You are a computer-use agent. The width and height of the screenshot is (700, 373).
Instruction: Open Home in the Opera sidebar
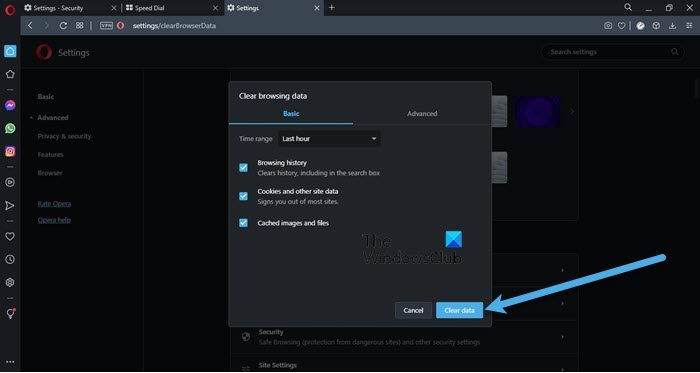10,51
